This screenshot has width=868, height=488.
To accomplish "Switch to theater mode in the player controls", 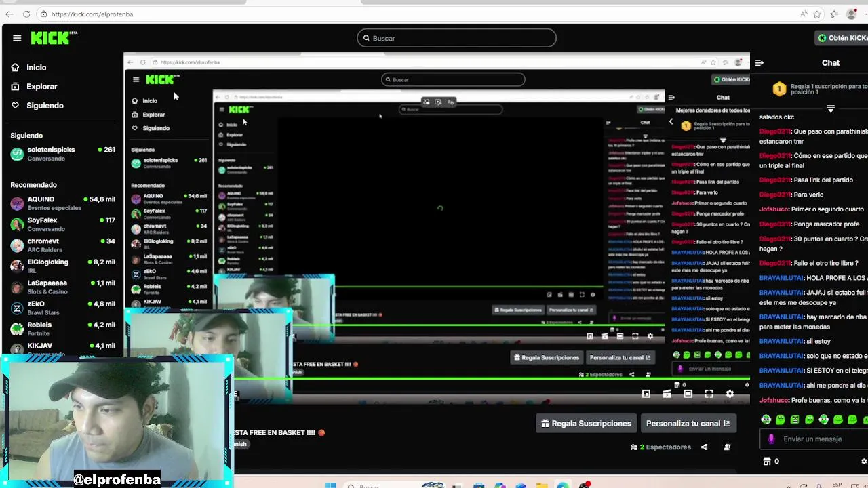I will (x=688, y=394).
